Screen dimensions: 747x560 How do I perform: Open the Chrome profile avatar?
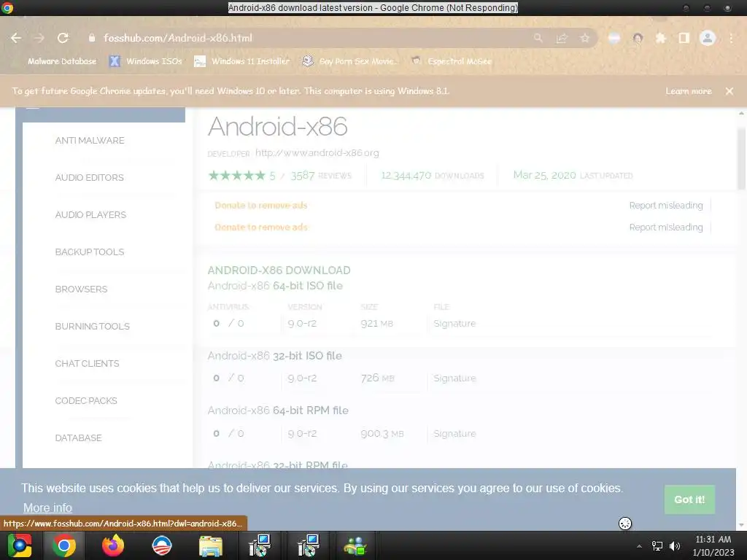pos(708,38)
